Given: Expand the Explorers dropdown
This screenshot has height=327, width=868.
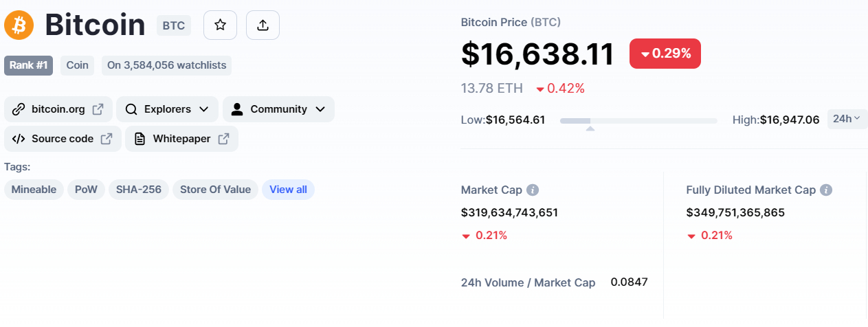Looking at the screenshot, I should 167,109.
